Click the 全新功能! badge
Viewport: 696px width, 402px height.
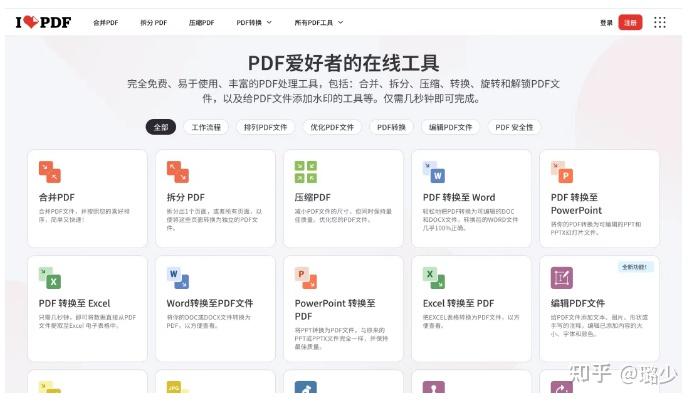635,267
